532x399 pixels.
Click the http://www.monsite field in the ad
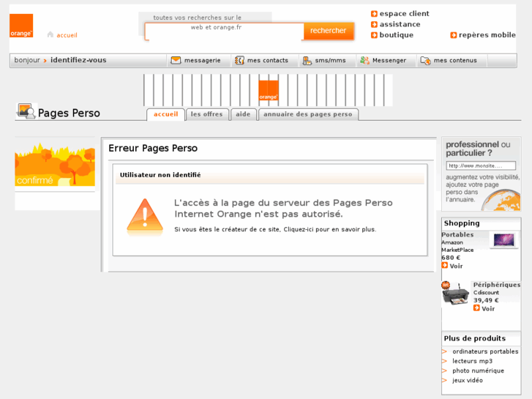[481, 165]
